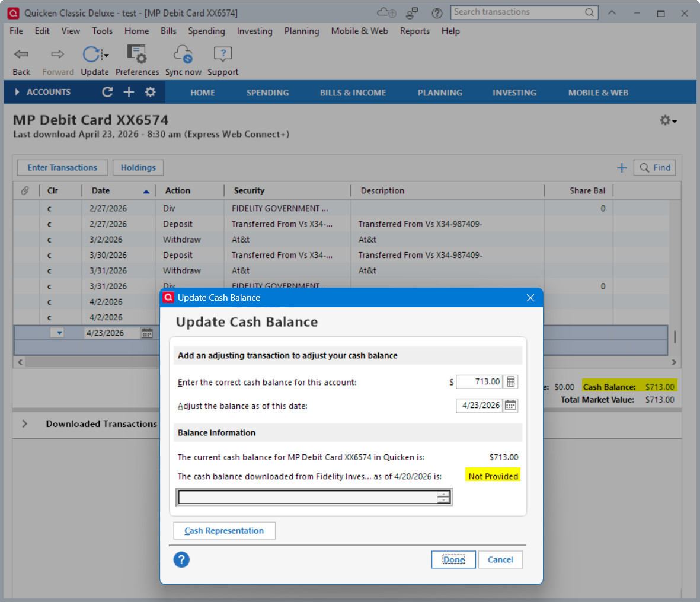Image resolution: width=700 pixels, height=602 pixels.
Task: Switch to the BILLS & INCOME tab
Action: [x=353, y=93]
